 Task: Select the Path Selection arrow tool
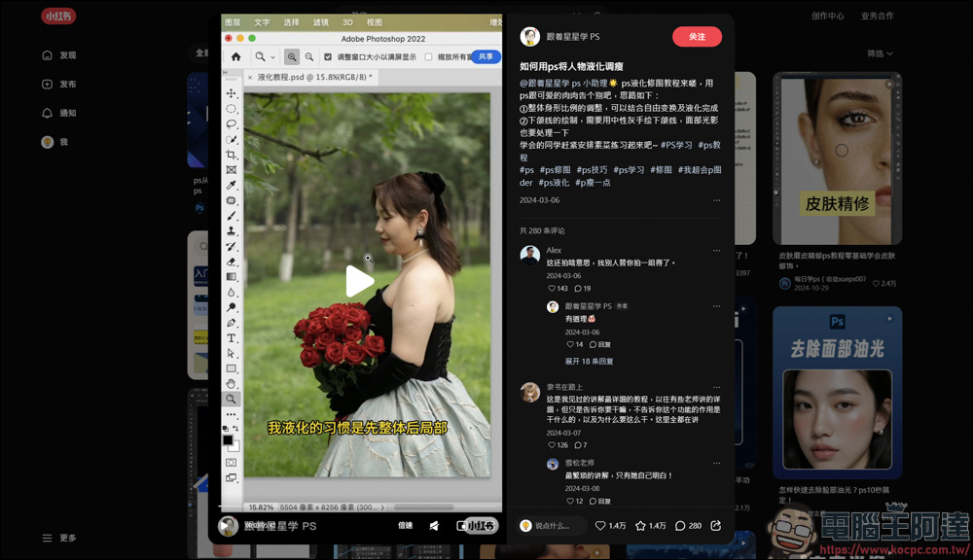232,353
